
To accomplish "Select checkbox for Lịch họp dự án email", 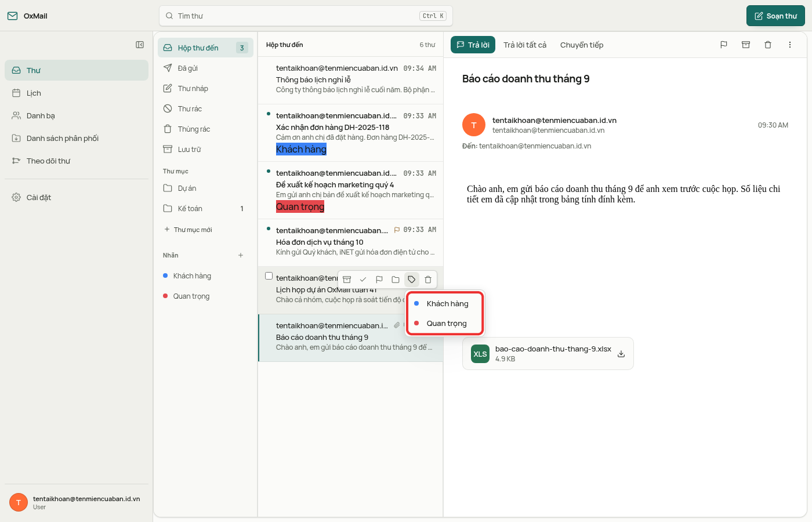I will point(269,276).
